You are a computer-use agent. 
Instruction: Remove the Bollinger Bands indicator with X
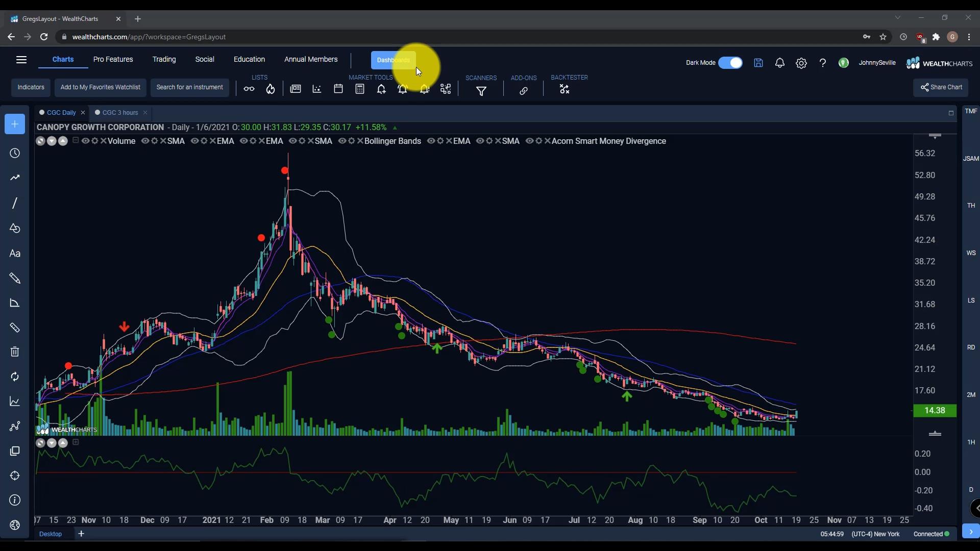(360, 141)
